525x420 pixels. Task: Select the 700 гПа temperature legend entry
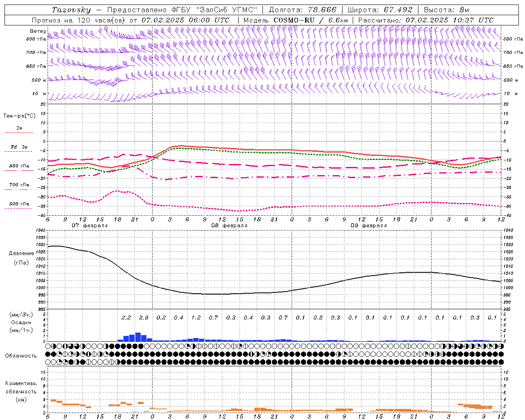click(19, 185)
